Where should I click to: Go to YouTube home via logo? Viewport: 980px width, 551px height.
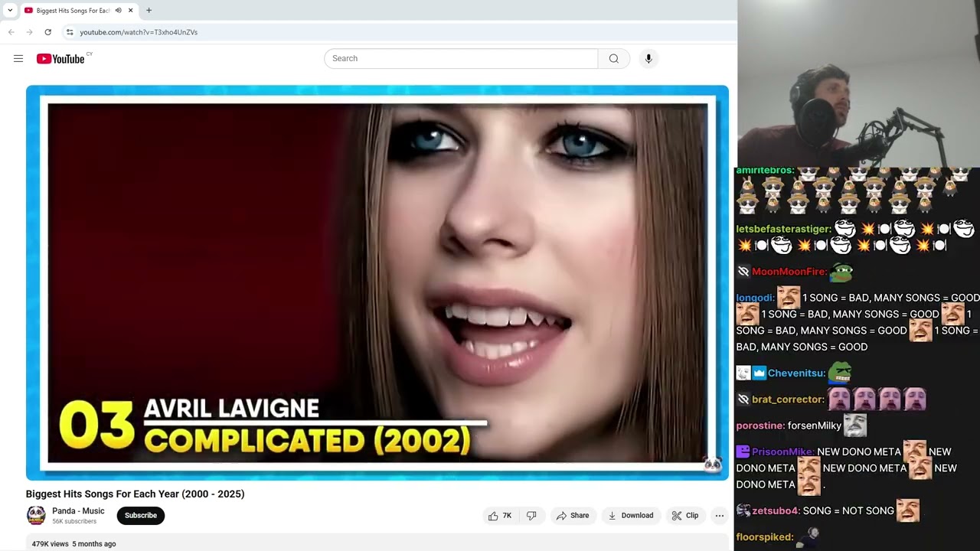[60, 59]
